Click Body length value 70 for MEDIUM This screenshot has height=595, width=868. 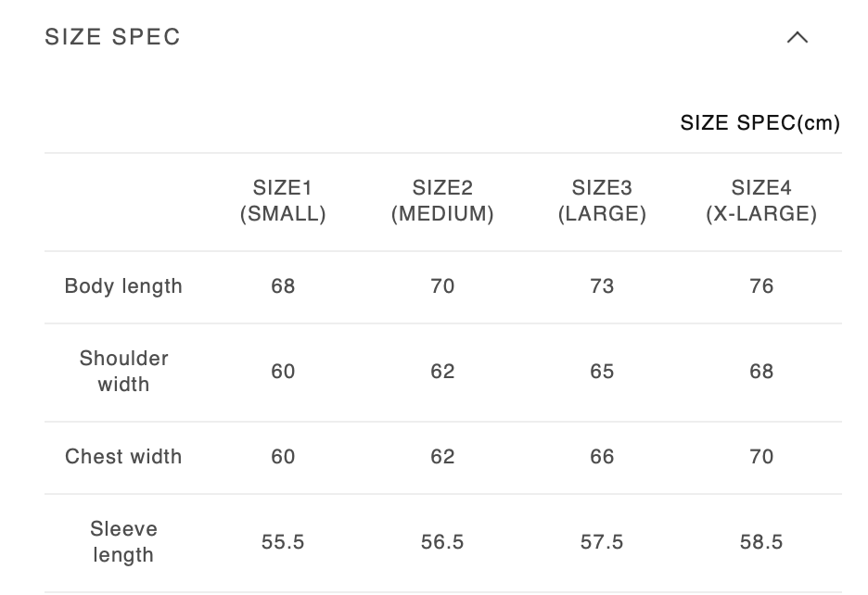click(x=442, y=286)
